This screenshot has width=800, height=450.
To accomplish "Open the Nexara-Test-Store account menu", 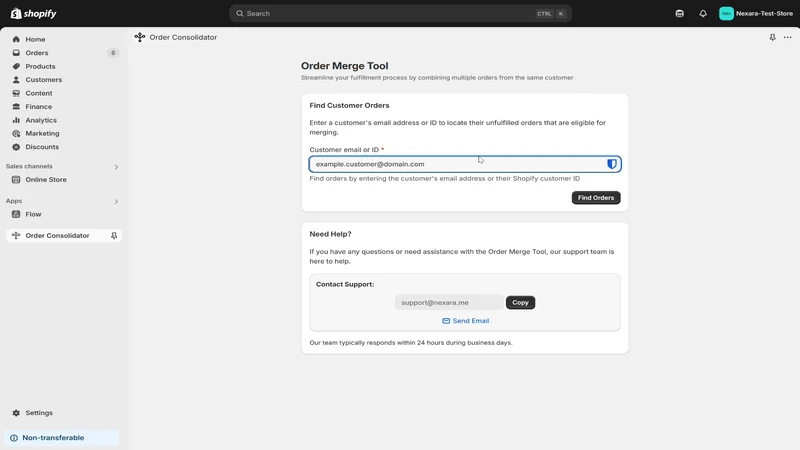I will tap(756, 13).
